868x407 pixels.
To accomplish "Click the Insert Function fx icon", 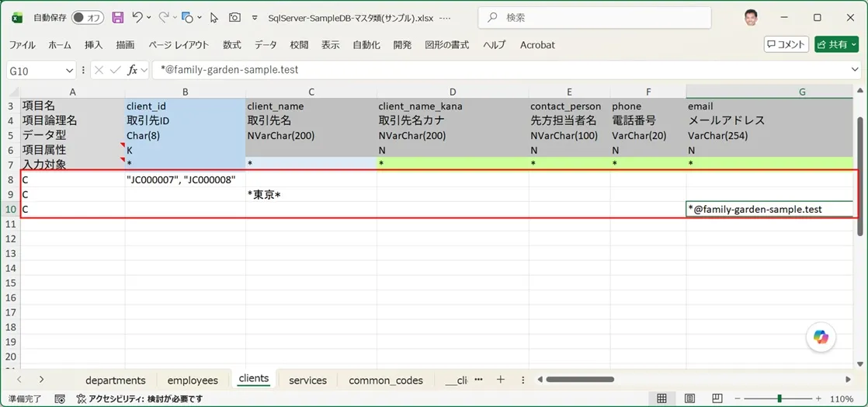I will coord(133,71).
